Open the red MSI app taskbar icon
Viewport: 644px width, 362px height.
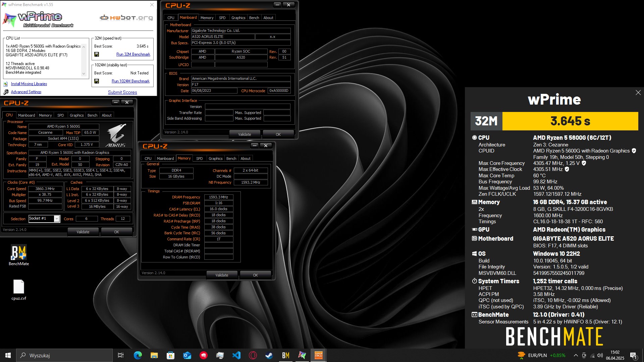(203, 355)
